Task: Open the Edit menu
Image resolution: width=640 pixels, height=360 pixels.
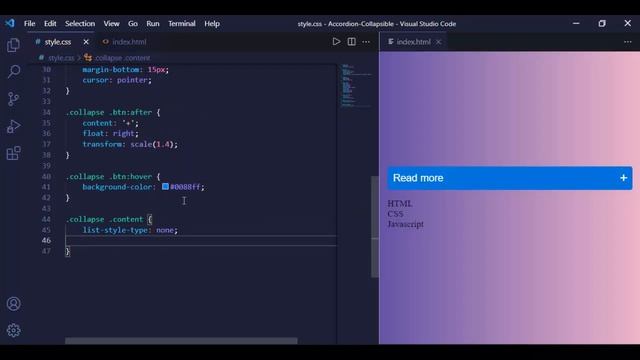Action: tap(50, 24)
